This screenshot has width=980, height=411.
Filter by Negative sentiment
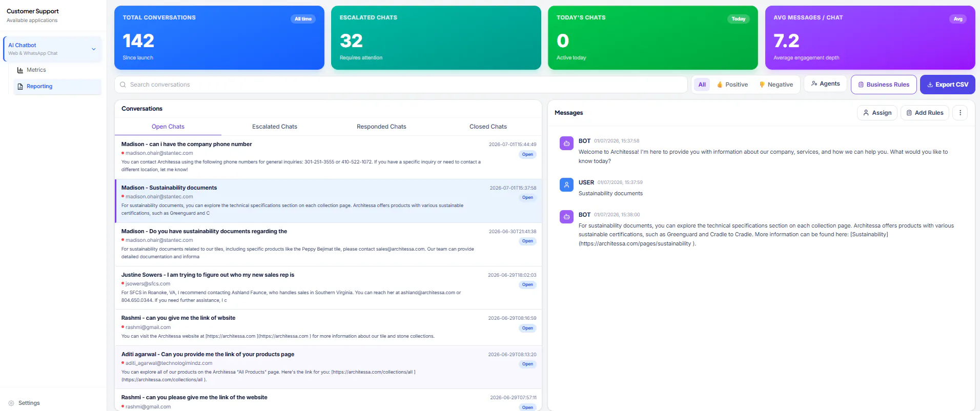tap(775, 85)
